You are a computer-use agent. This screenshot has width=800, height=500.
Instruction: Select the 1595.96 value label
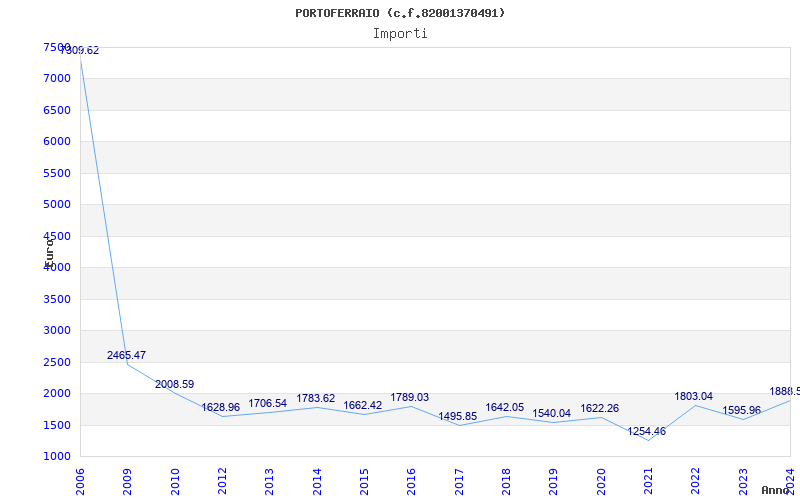coord(741,411)
